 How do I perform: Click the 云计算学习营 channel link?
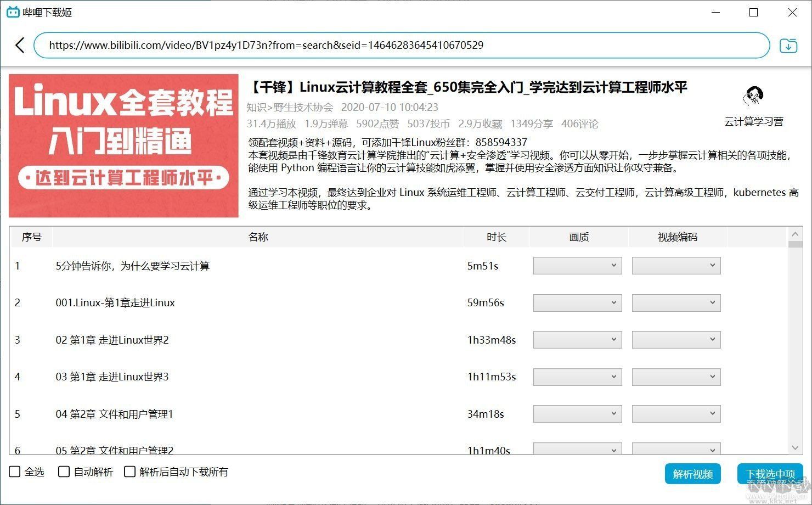coord(754,122)
